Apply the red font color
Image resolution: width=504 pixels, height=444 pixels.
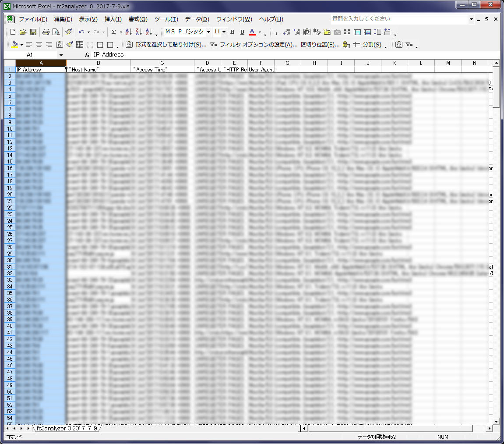[252, 32]
